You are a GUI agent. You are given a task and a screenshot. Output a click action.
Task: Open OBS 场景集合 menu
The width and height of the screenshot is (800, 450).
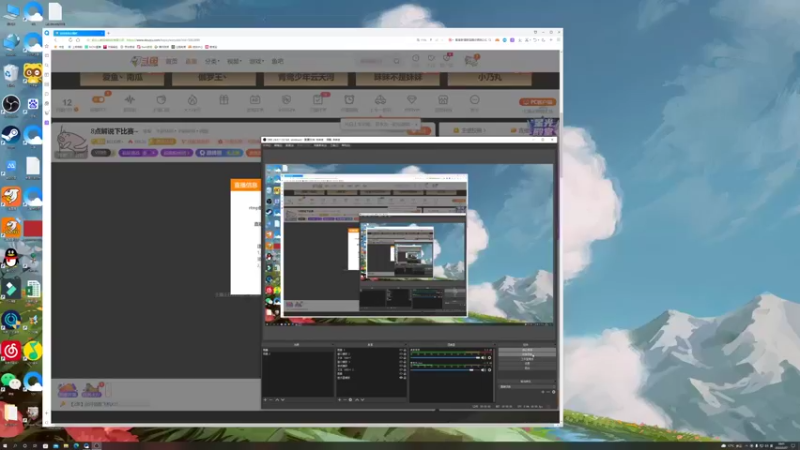click(x=320, y=145)
